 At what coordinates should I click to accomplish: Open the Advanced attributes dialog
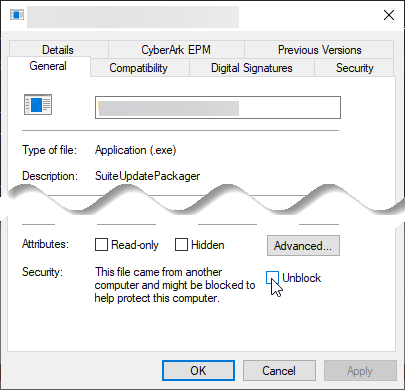coord(303,246)
